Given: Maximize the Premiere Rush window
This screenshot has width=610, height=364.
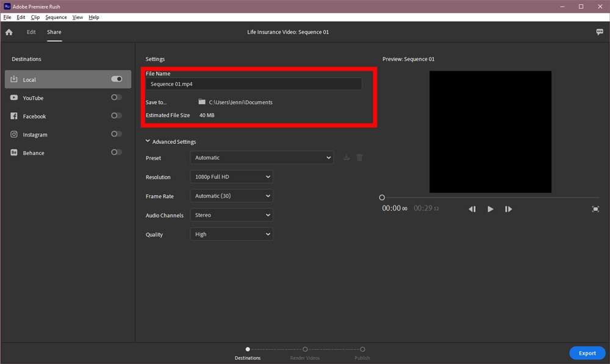Looking at the screenshot, I should coord(581,6).
